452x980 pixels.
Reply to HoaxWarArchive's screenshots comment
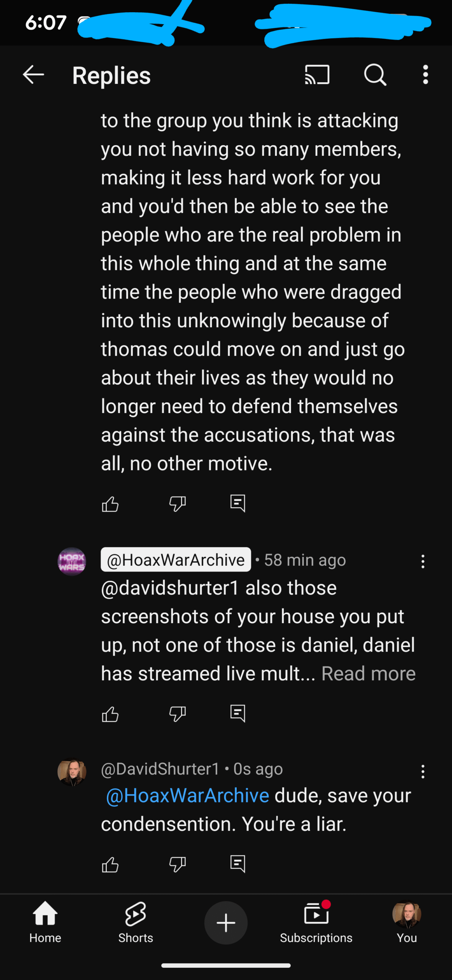coord(237,714)
